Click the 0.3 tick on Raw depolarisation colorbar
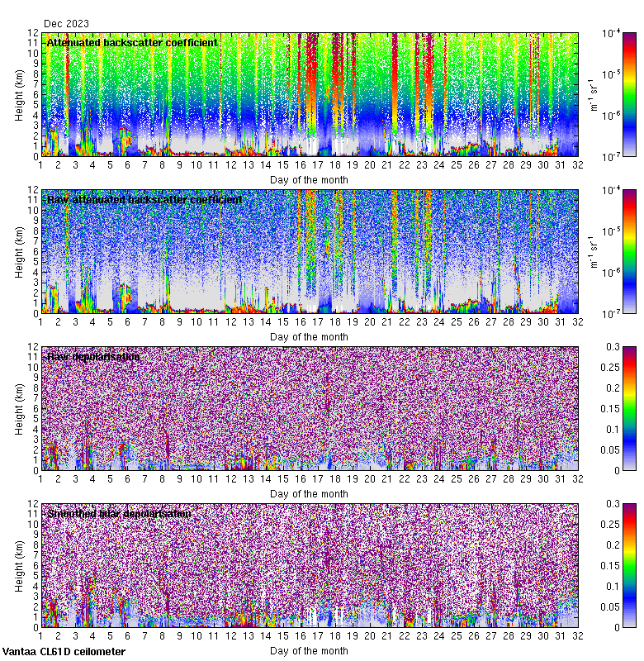The width and height of the screenshot is (644, 661). click(x=630, y=347)
